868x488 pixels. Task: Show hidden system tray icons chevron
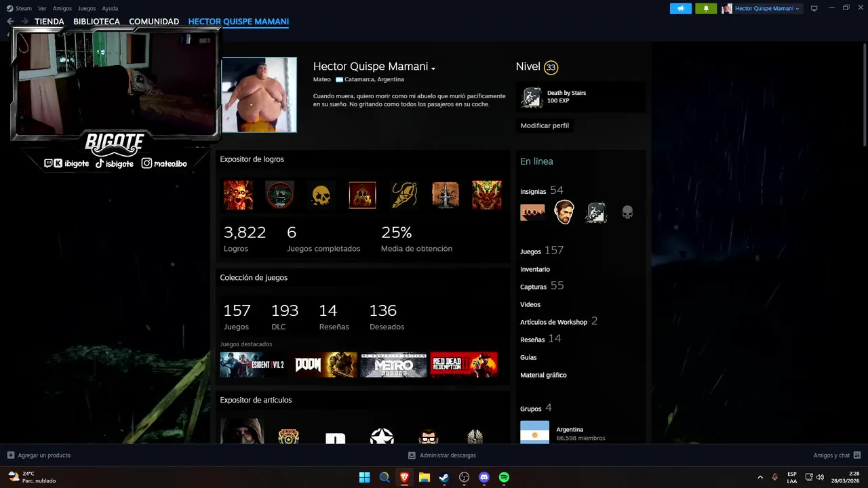coord(760,477)
